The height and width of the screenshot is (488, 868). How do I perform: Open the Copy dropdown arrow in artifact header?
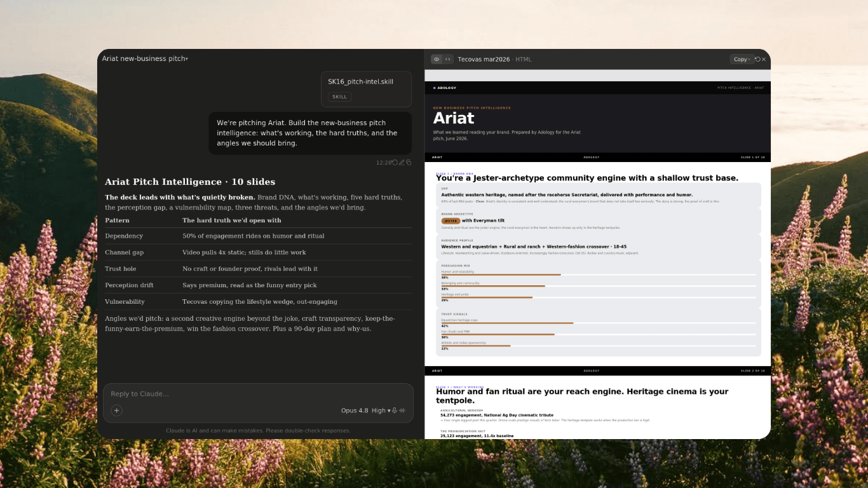pos(750,60)
